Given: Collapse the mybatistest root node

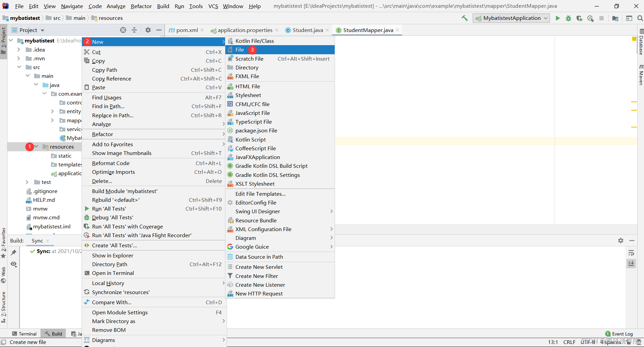Looking at the screenshot, I should click(x=11, y=40).
